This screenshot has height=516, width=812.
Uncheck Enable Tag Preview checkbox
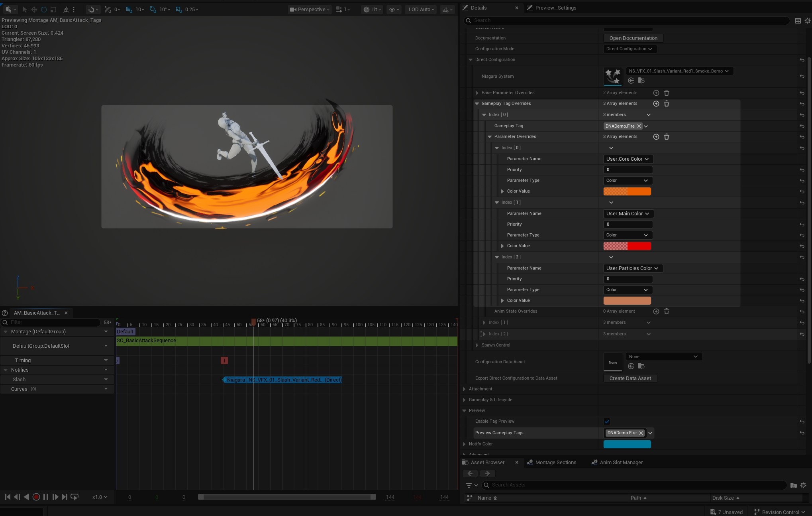coord(607,421)
